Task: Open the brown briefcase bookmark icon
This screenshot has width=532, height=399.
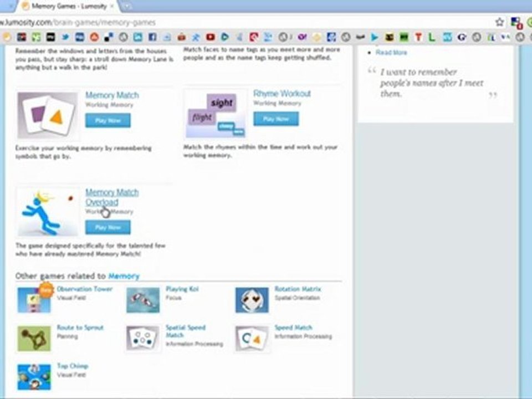Action: (x=182, y=37)
